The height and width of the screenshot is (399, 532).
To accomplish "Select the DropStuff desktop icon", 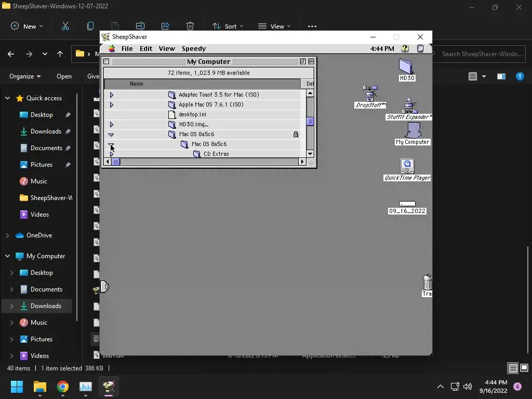I will click(x=370, y=94).
